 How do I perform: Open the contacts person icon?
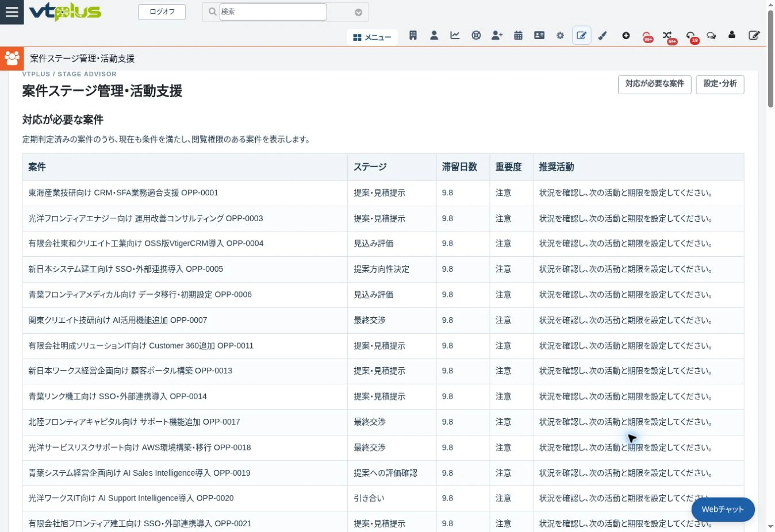point(434,36)
